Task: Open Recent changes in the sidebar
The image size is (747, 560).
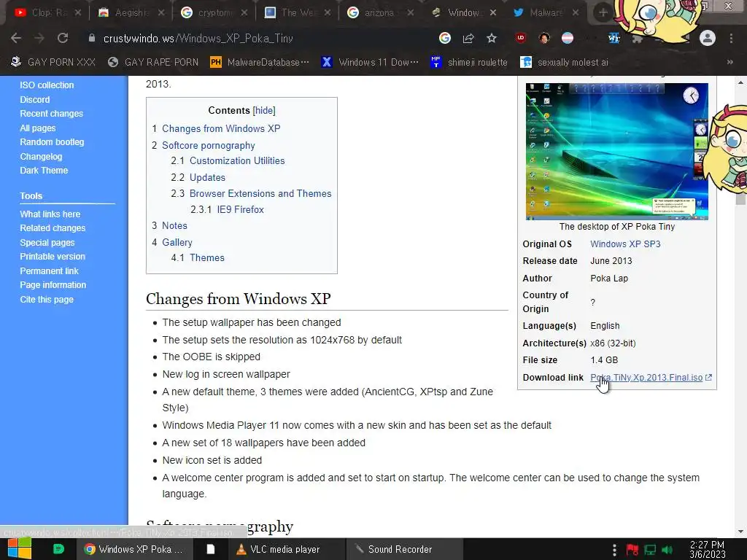Action: [x=52, y=113]
